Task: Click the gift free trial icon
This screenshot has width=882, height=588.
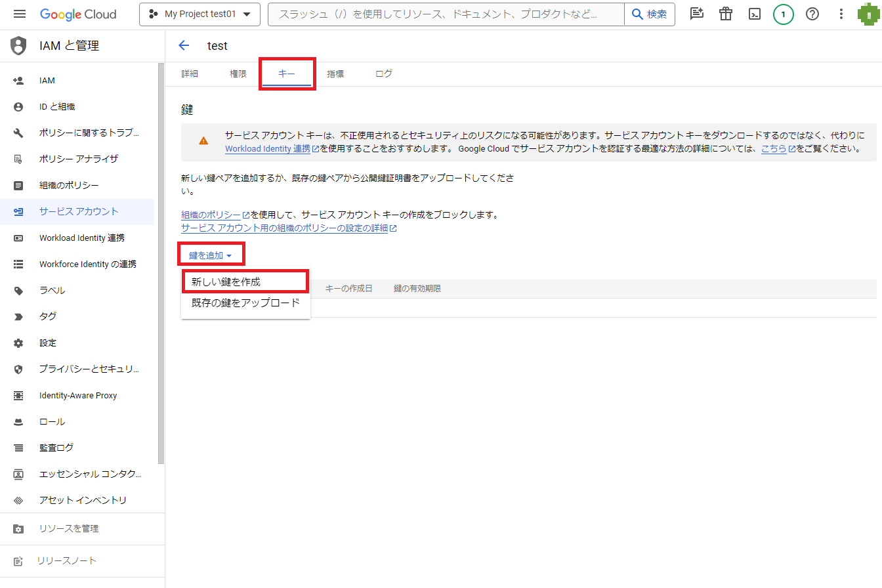Action: (726, 14)
